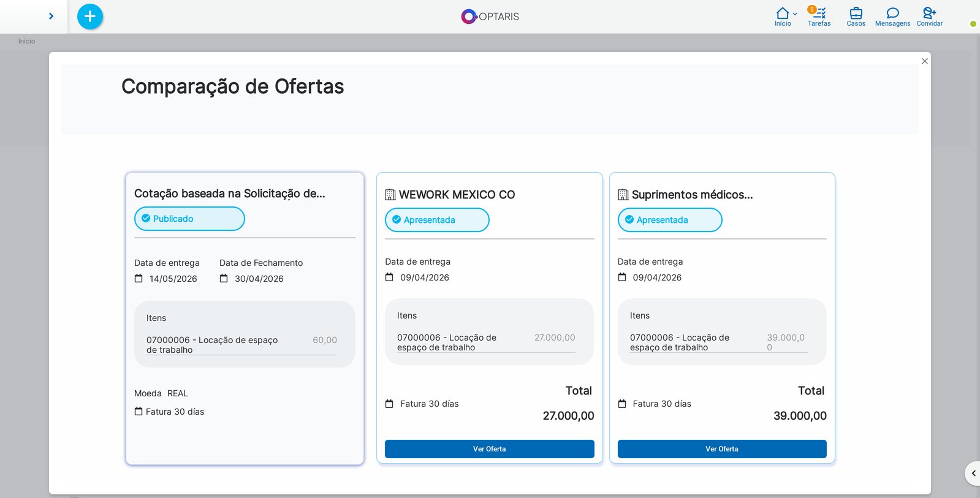Close the Comparação de Ofertas dialog

click(x=925, y=61)
